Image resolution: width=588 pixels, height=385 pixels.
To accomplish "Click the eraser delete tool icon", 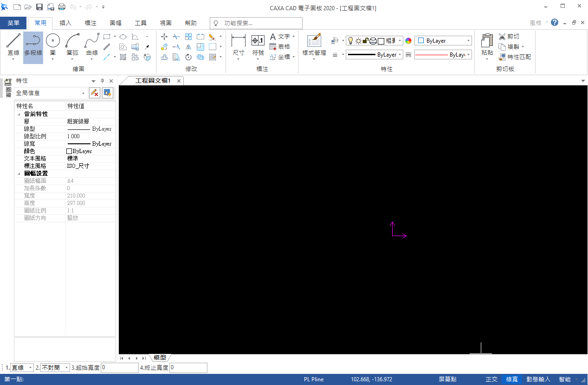I will [x=212, y=37].
